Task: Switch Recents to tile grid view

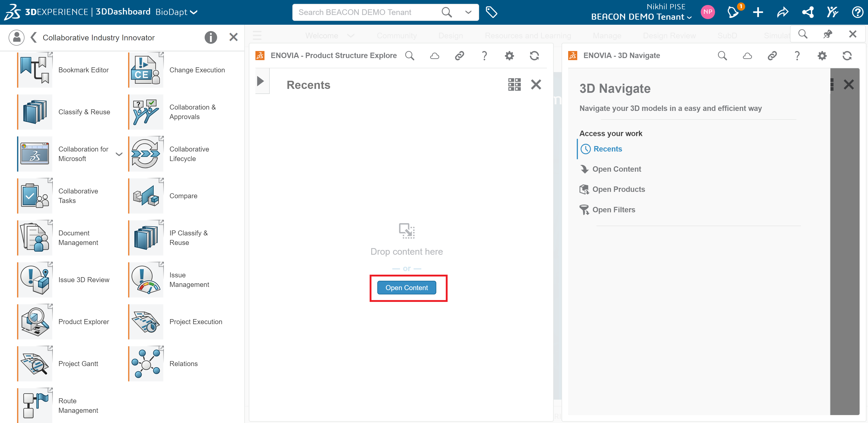Action: point(514,84)
